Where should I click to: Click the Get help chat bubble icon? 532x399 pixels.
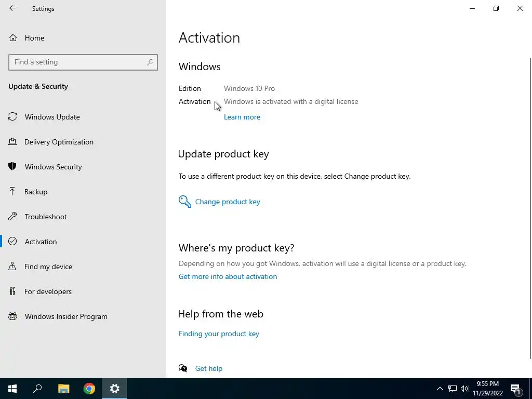pos(183,368)
